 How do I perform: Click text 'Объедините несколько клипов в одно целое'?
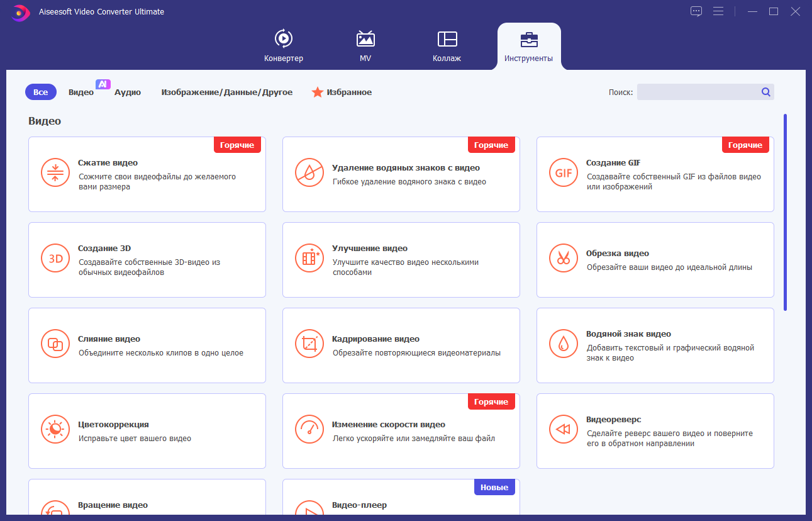161,353
